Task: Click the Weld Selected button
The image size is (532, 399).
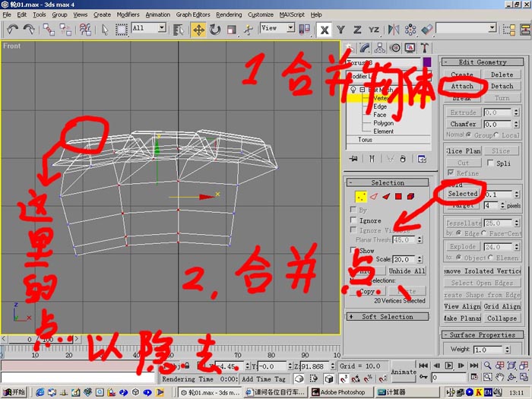Action: click(x=462, y=194)
